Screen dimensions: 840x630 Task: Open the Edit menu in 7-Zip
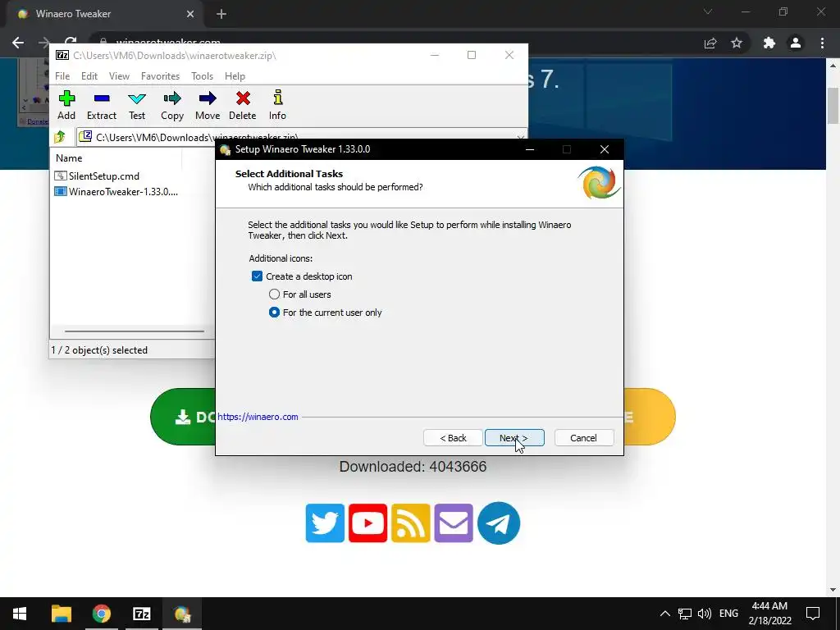pos(89,76)
